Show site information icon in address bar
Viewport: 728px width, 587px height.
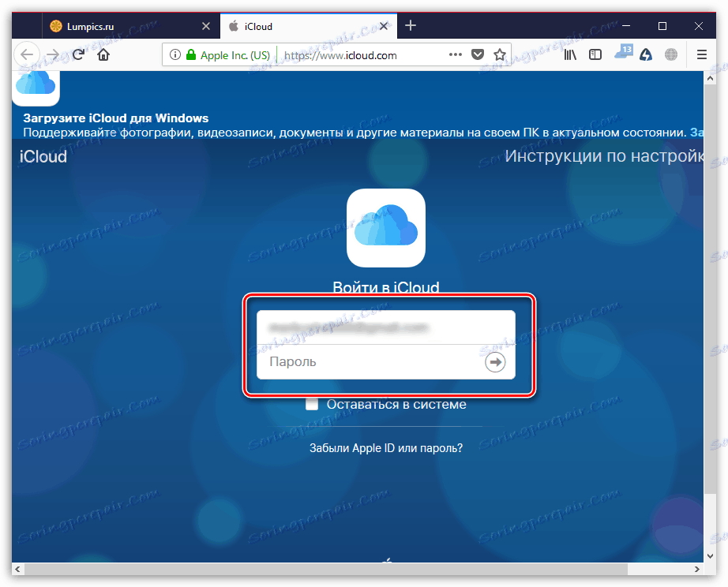[x=175, y=54]
